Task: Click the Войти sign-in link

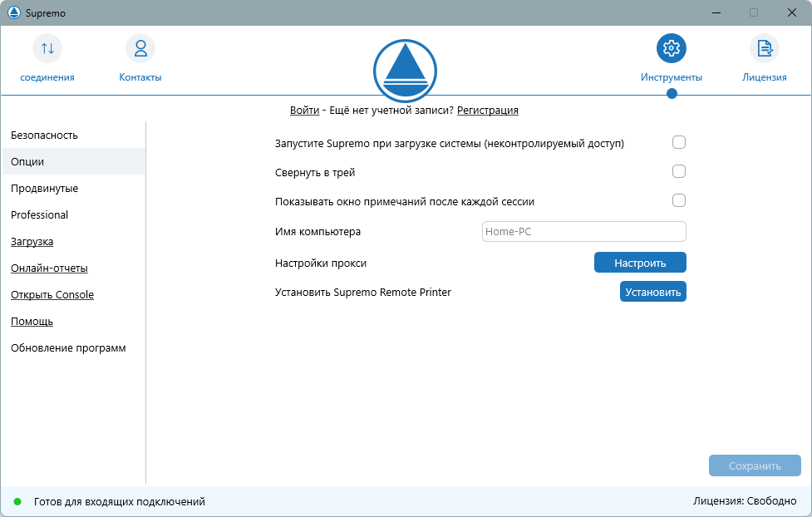Action: 304,111
